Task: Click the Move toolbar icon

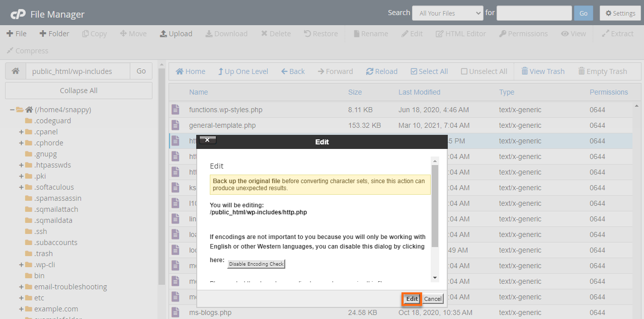Action: (x=133, y=33)
